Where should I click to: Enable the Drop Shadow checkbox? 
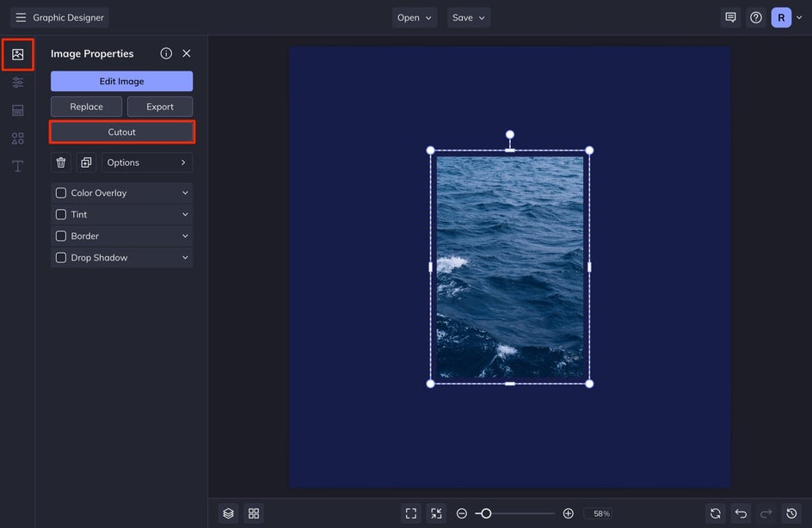click(61, 258)
